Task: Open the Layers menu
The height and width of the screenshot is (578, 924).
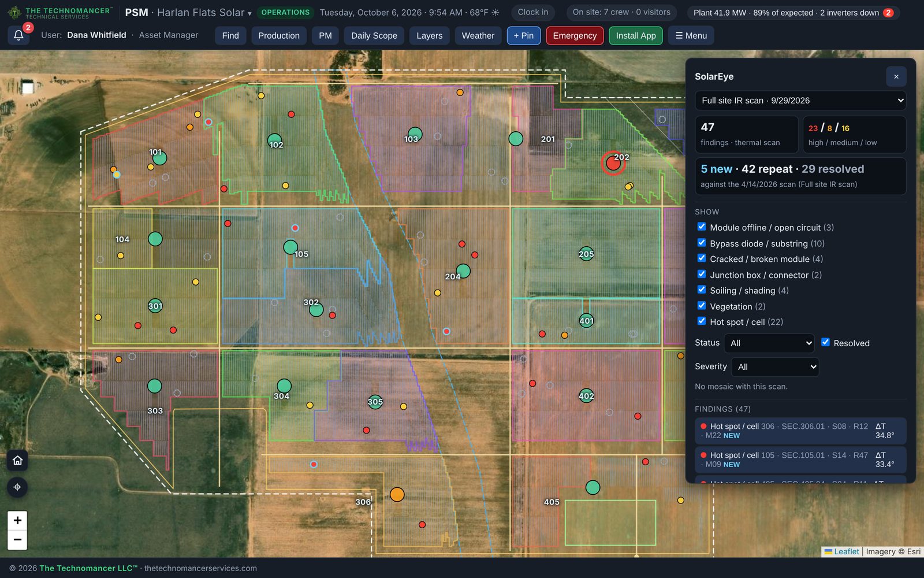Action: point(430,36)
